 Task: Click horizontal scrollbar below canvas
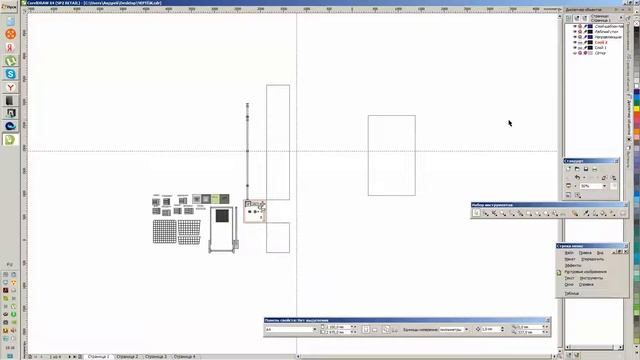point(427,357)
